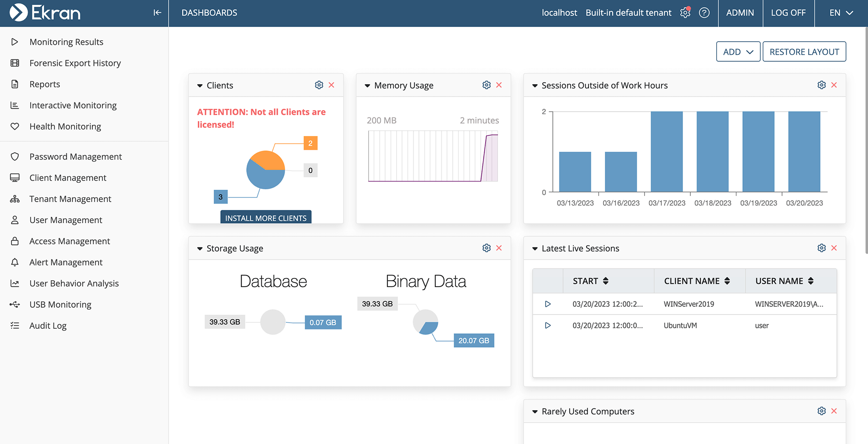Click the Audit Log list icon

[x=15, y=326]
